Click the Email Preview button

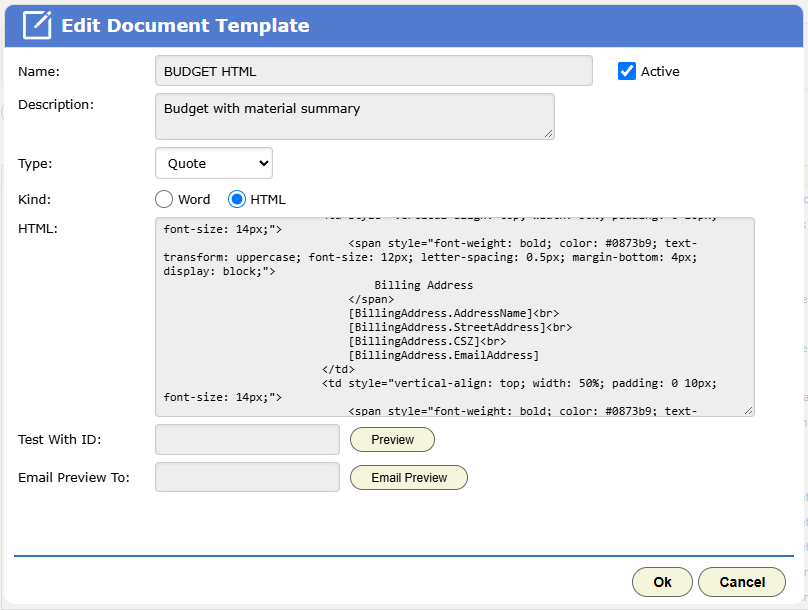pos(409,478)
